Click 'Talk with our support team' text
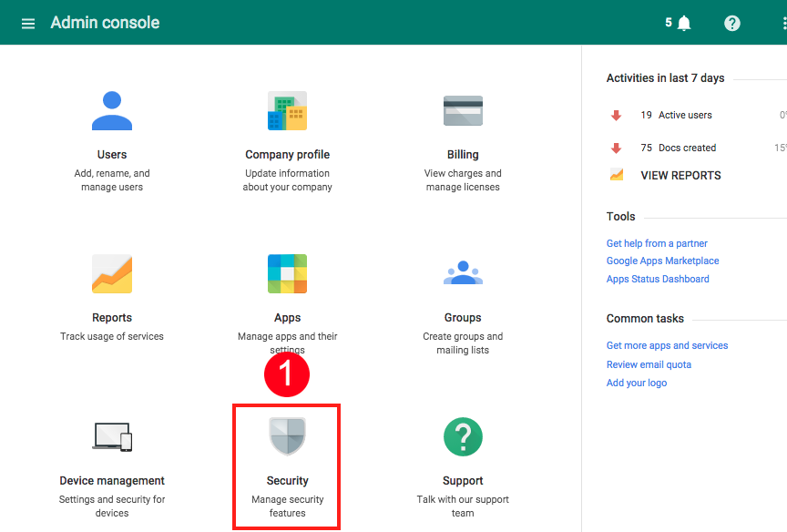Viewport: 787px width, 532px height. point(463,506)
